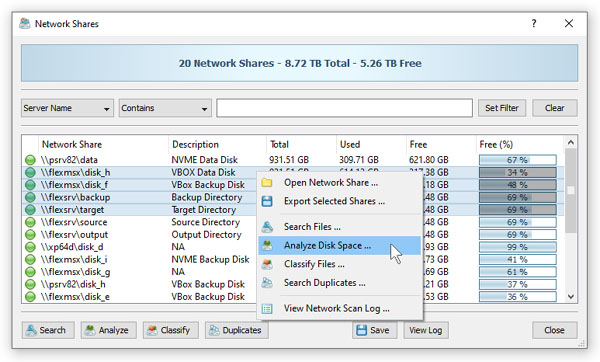Viewport: 600px width, 362px height.
Task: Click the icon beside Search Files menu entry
Action: (267, 227)
